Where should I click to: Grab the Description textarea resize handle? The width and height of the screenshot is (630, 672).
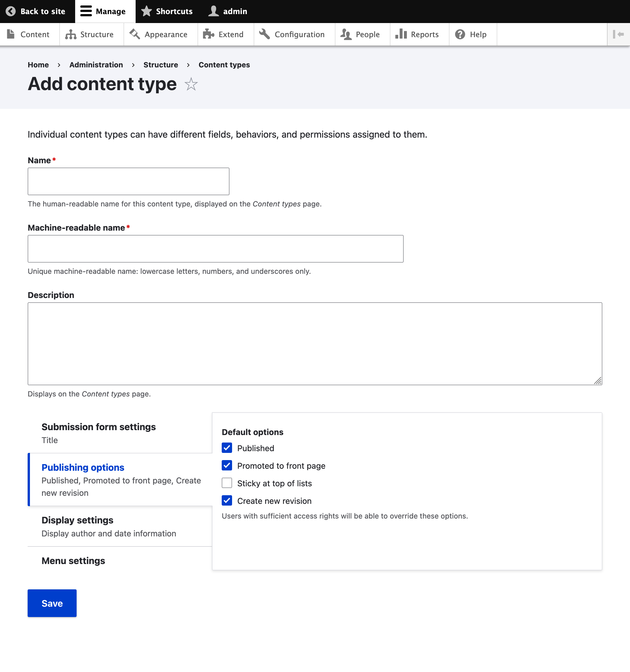click(597, 381)
